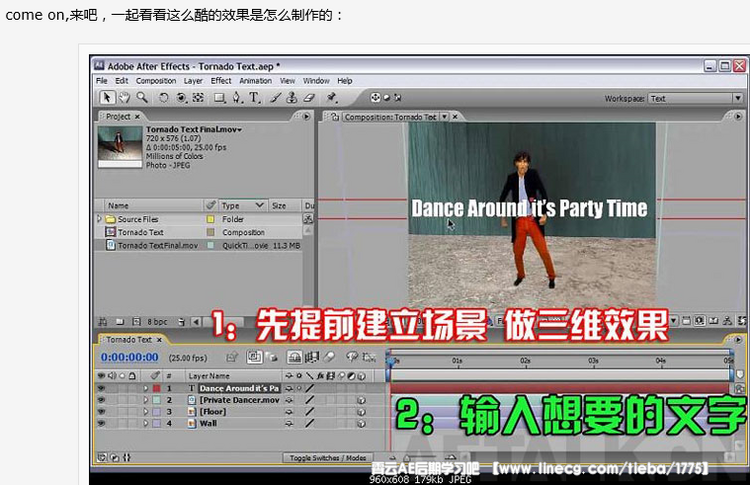
Task: Select the Rectangular Mask tool
Action: click(220, 98)
